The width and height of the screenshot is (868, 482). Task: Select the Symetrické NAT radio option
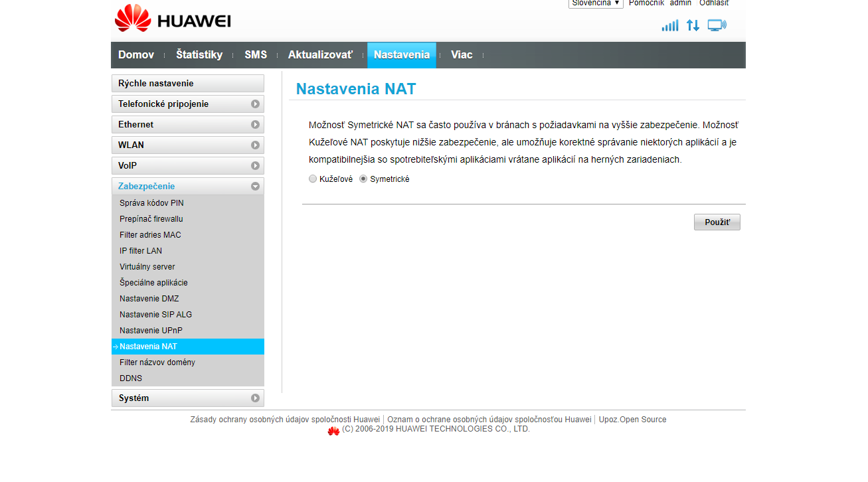point(363,179)
